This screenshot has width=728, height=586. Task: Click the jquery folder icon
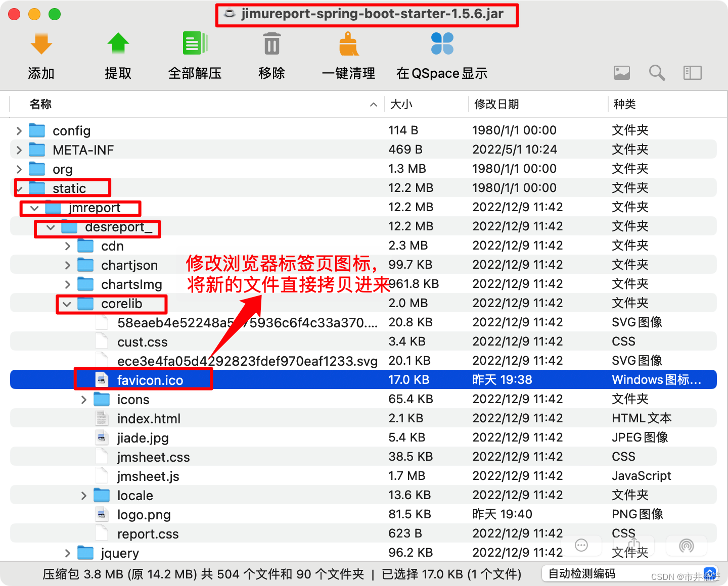[85, 553]
